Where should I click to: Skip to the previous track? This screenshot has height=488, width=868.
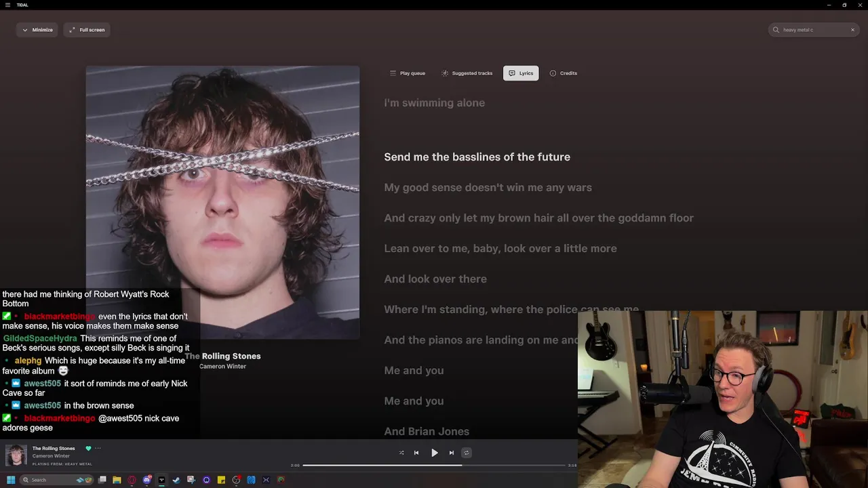(416, 453)
